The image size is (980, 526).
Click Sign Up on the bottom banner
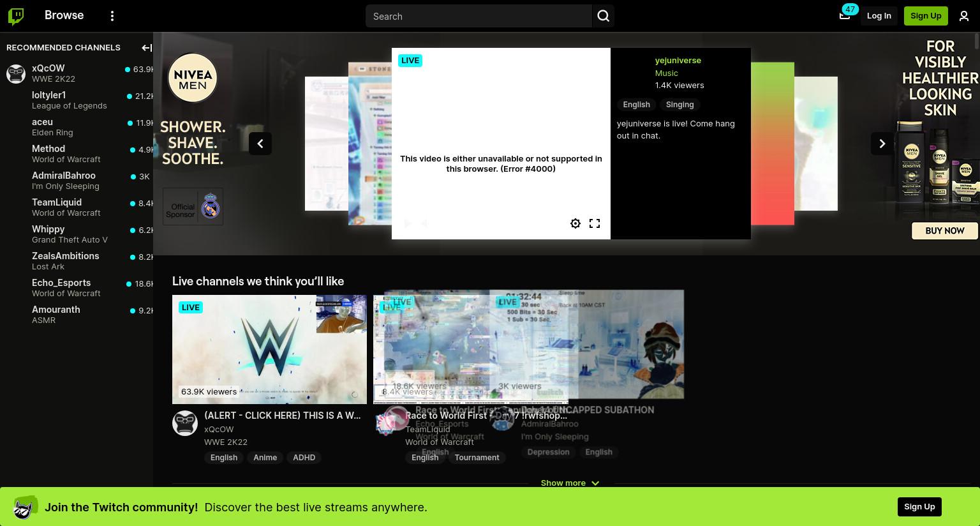pos(919,507)
